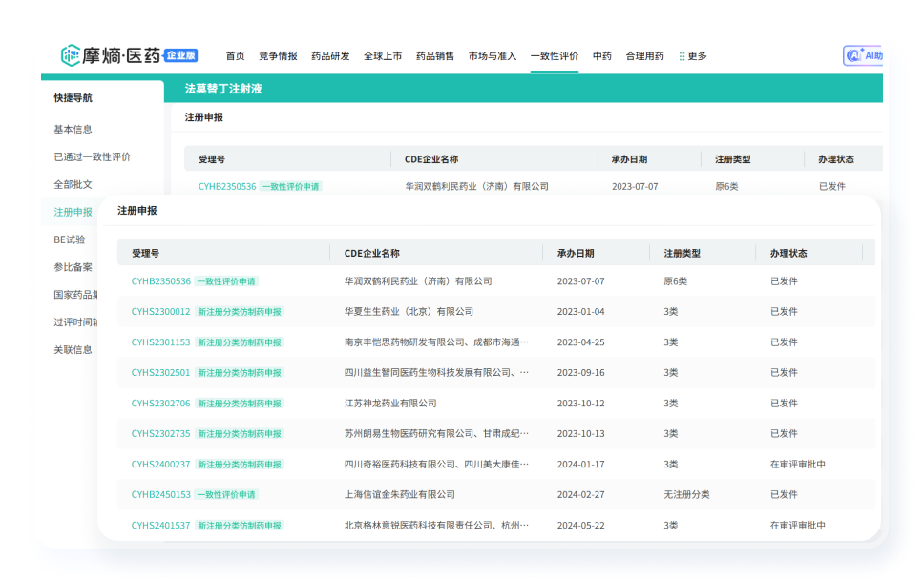Select 注册申报 in sidebar navigation
This screenshot has height=581, width=924.
73,212
